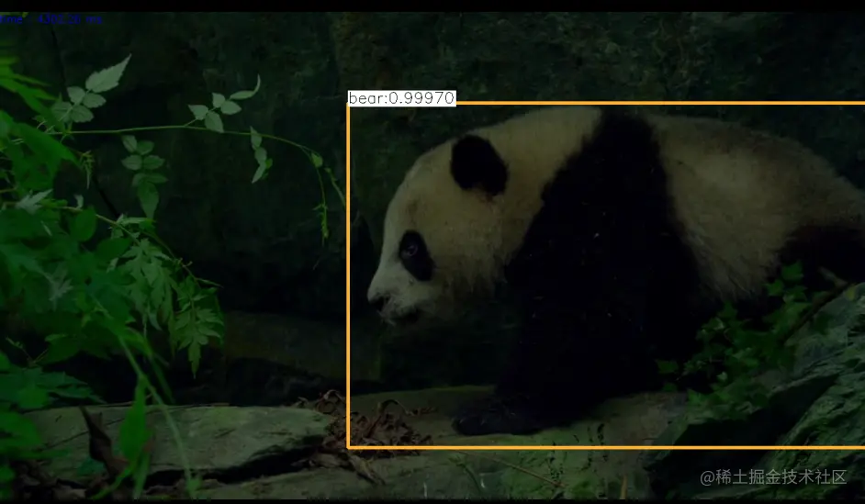Viewport: 865px width, 504px height.
Task: Click the panda's black ear
Action: [x=478, y=165]
